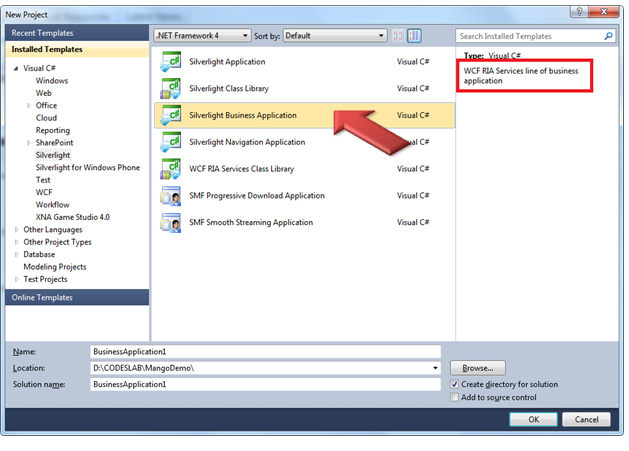Select the Silverlight Navigation Application icon
Image resolution: width=629 pixels, height=451 pixels.
tap(170, 142)
